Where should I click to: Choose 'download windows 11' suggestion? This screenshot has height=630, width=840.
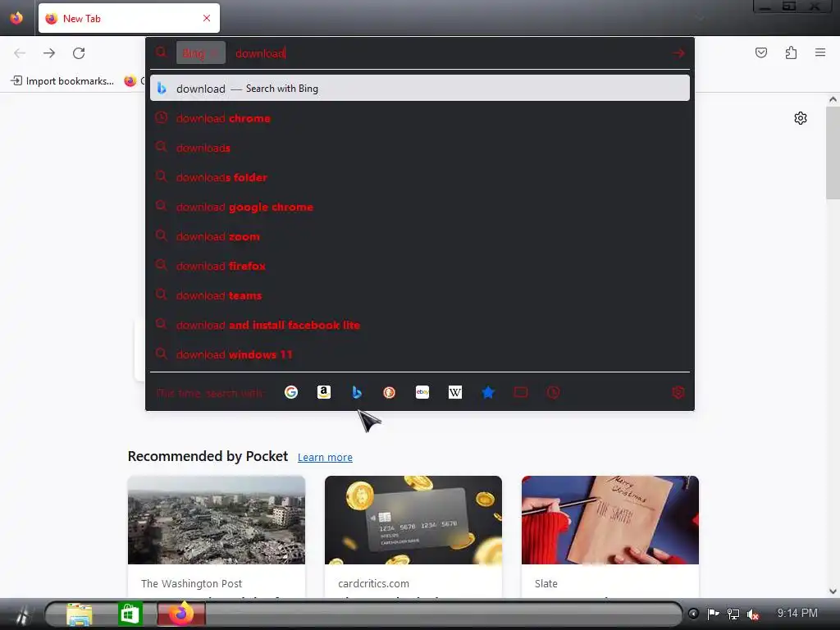pos(420,354)
